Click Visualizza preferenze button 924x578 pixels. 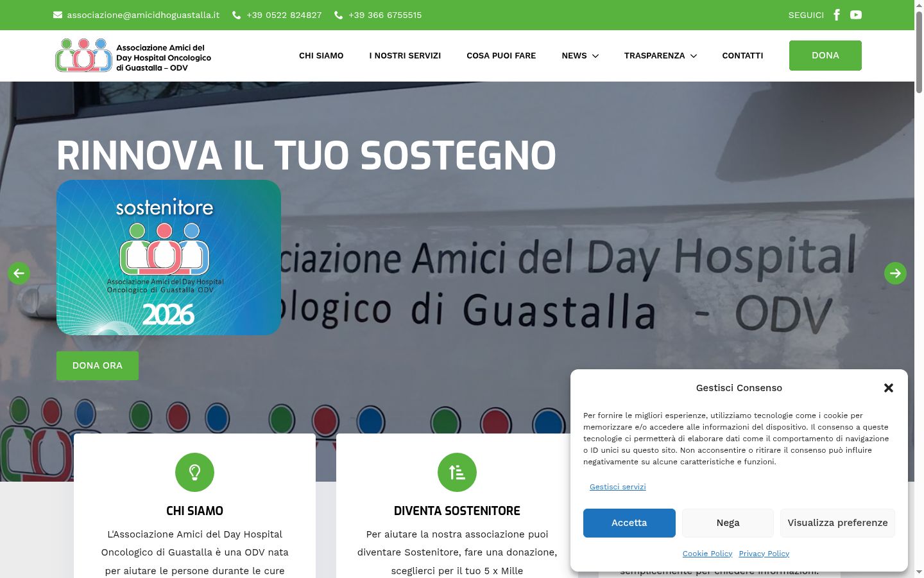[837, 523]
